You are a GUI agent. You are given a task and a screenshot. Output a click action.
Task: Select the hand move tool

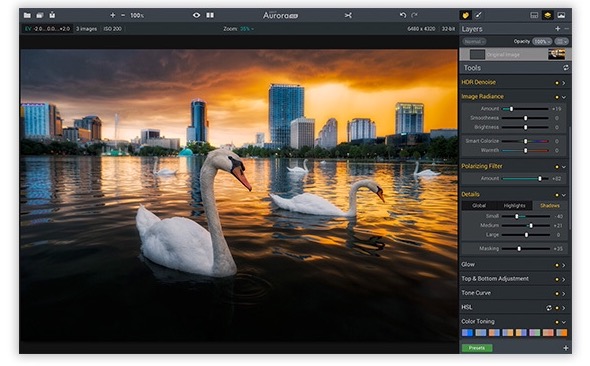465,15
